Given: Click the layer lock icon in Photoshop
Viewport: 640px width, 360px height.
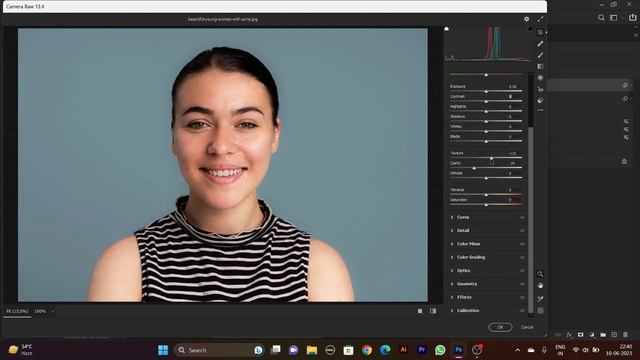Looking at the screenshot, I should pos(624,162).
